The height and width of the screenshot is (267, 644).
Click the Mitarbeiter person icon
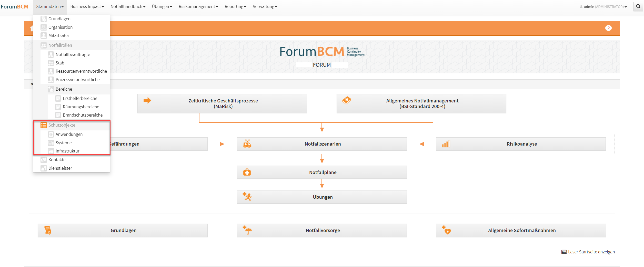[x=44, y=35]
